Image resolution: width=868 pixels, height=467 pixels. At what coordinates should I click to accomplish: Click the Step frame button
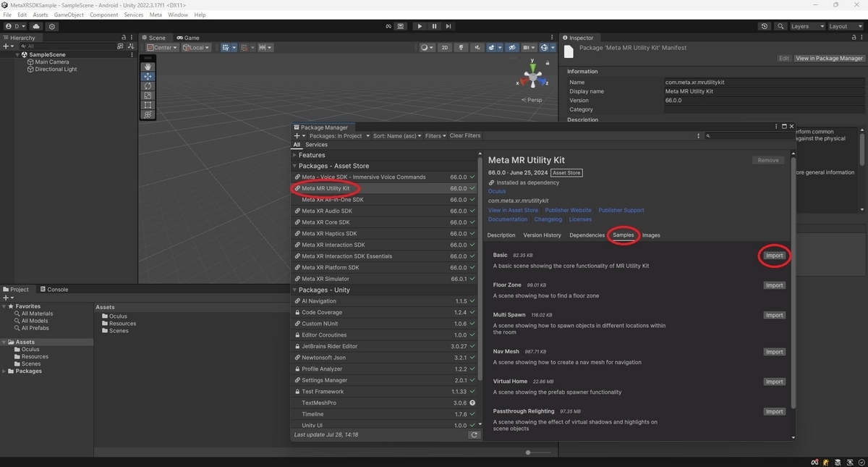448,26
